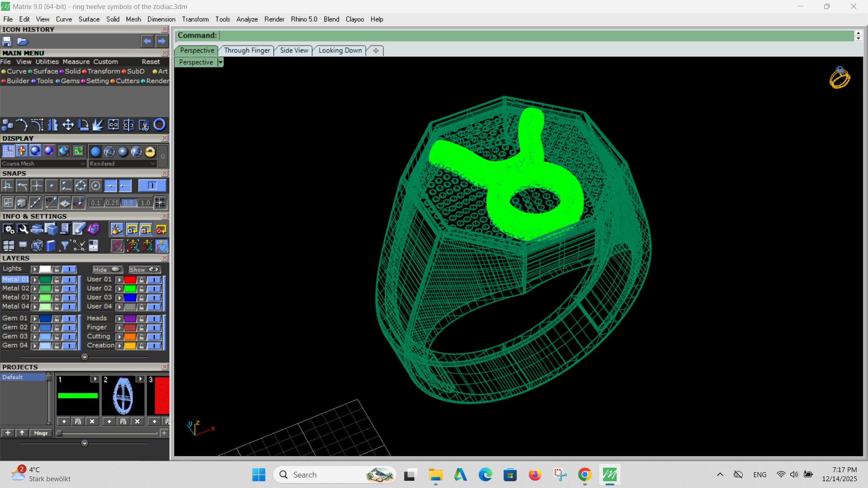Screen dimensions: 868x488
Task: Toggle the main snap on/off switch
Action: pos(152,186)
